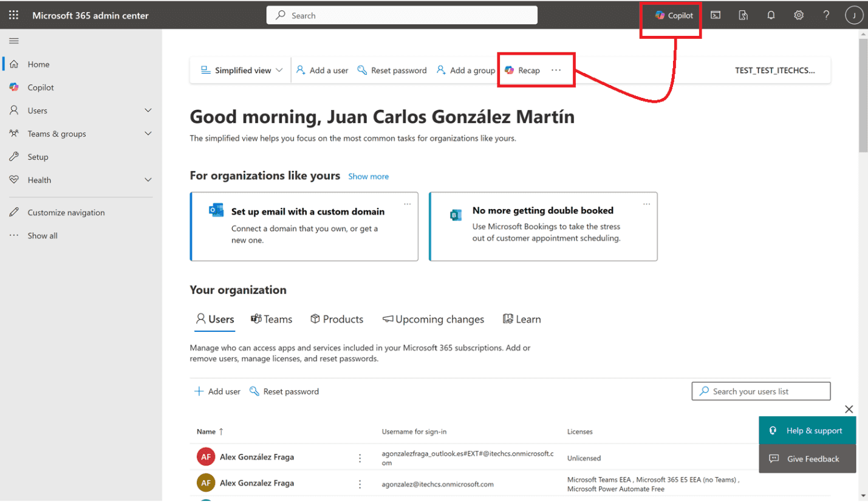Screen dimensions: 868x502
Task: Open the notifications bell icon
Action: point(771,15)
